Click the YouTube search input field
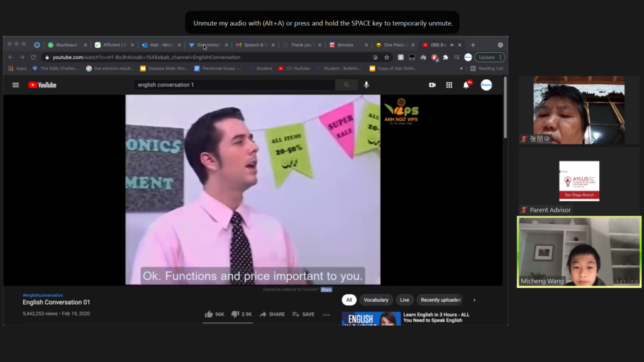The image size is (644, 362). pyautogui.click(x=234, y=85)
